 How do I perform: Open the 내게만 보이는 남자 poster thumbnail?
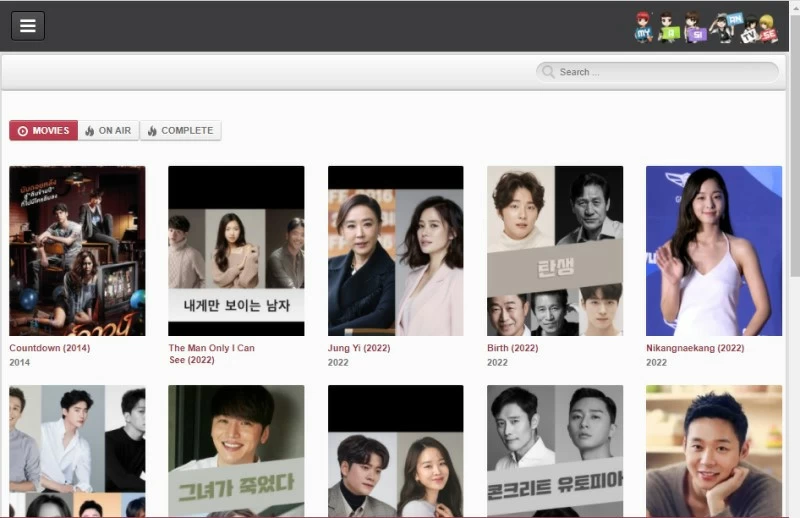tap(236, 251)
